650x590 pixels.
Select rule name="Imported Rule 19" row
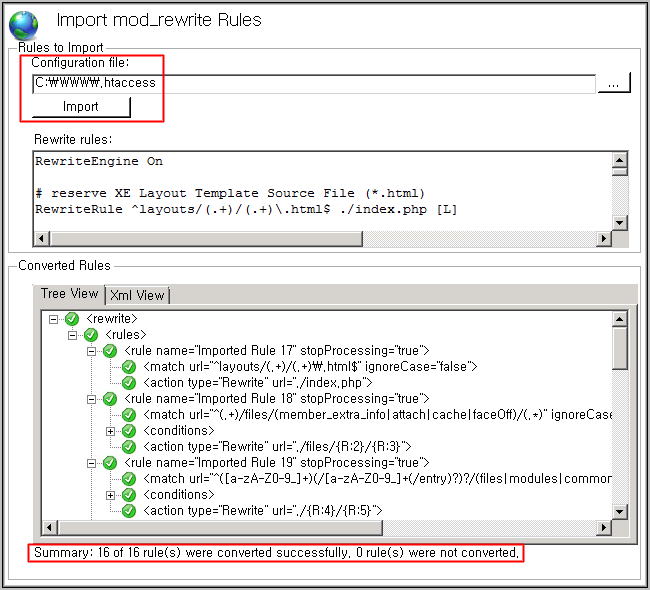point(276,463)
